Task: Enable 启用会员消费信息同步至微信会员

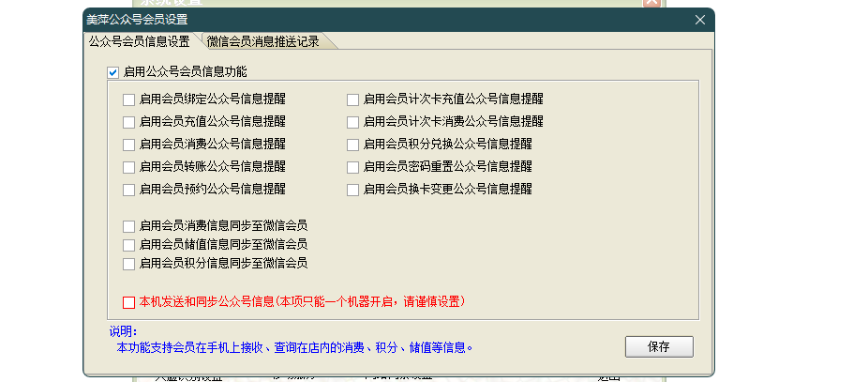Action: pos(128,226)
